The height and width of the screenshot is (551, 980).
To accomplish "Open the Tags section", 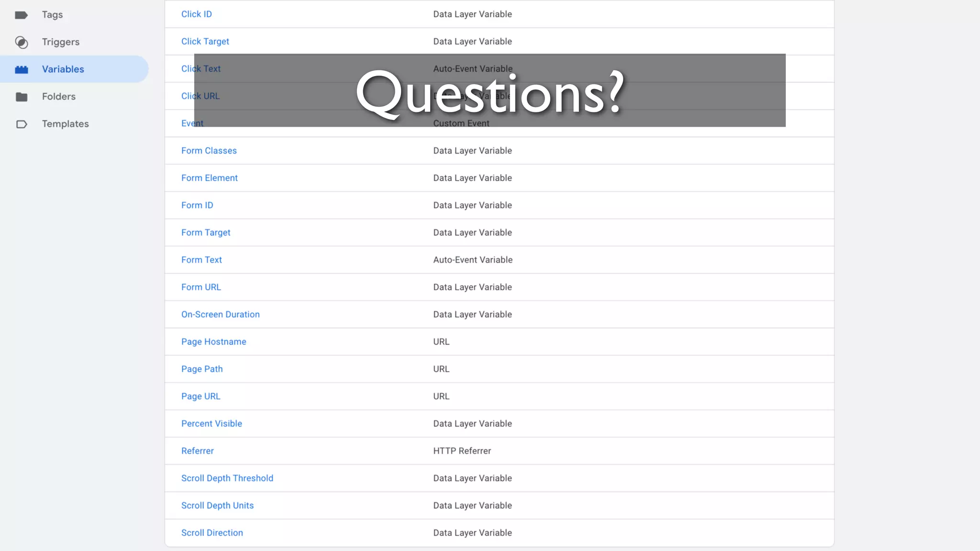I will pyautogui.click(x=52, y=15).
